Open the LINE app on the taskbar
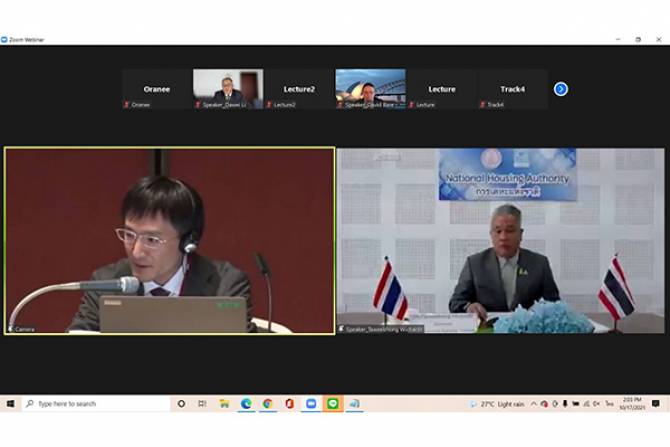The height and width of the screenshot is (447, 670). point(333,404)
